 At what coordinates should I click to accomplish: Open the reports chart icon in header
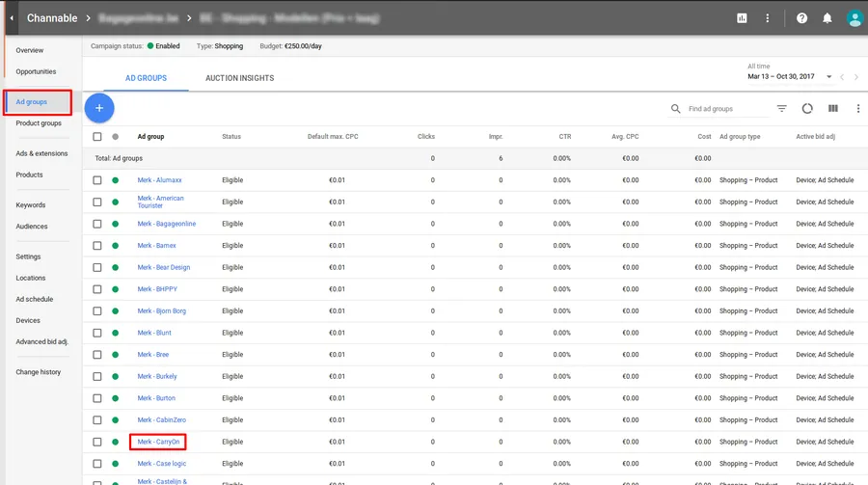tap(742, 18)
